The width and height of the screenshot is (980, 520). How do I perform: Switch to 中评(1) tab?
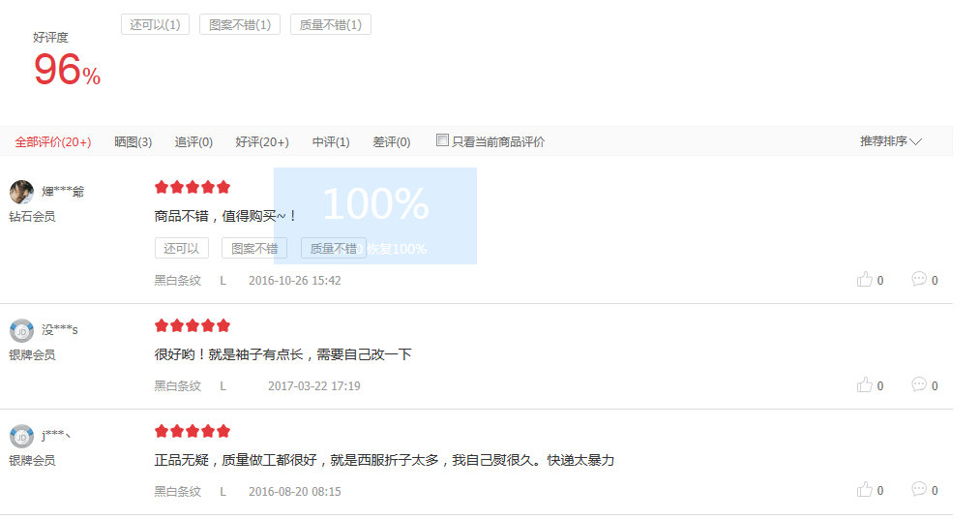tap(331, 142)
